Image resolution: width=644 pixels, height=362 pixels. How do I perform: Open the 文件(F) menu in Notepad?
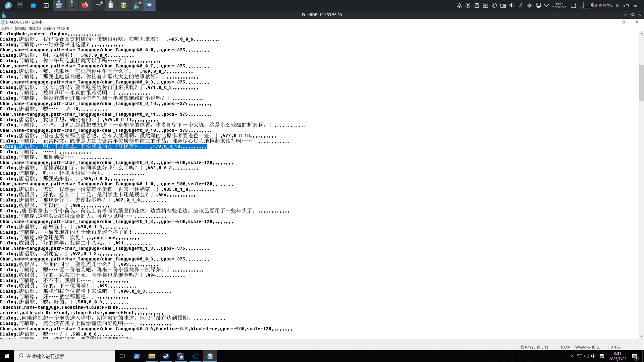7,28
